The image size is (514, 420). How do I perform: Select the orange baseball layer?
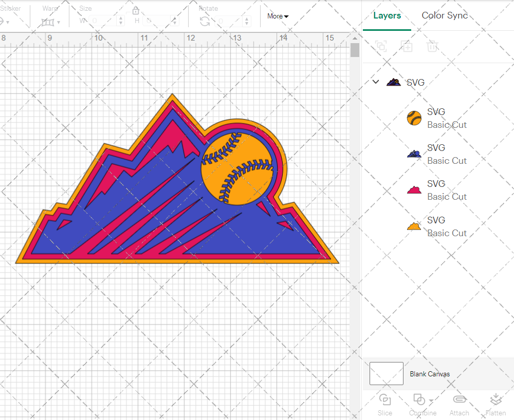436,118
